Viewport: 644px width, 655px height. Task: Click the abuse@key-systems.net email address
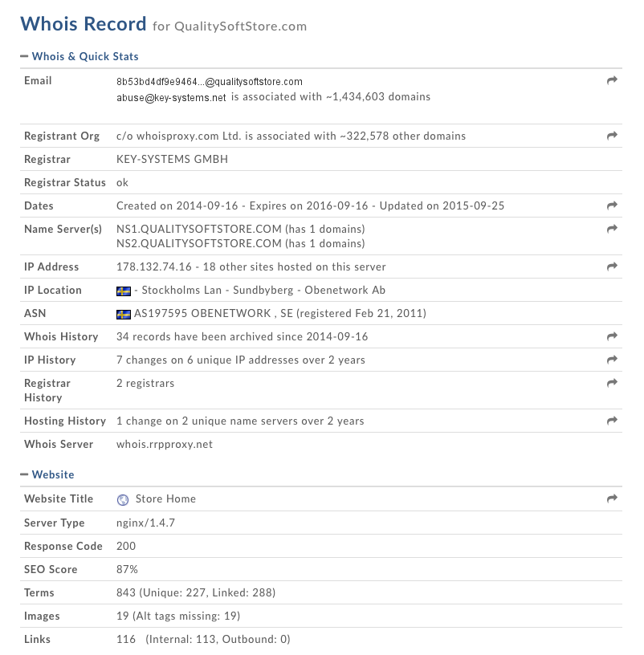[x=171, y=97]
